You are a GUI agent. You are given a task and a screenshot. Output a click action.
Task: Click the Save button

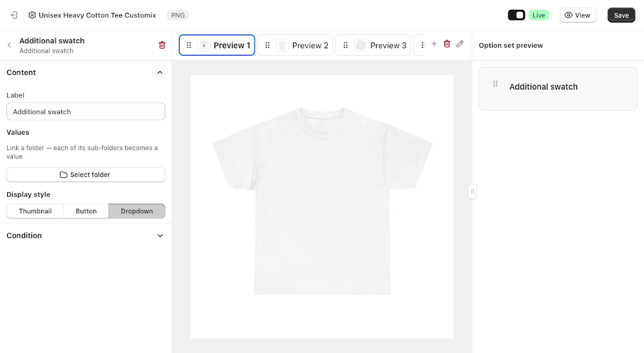coord(621,15)
